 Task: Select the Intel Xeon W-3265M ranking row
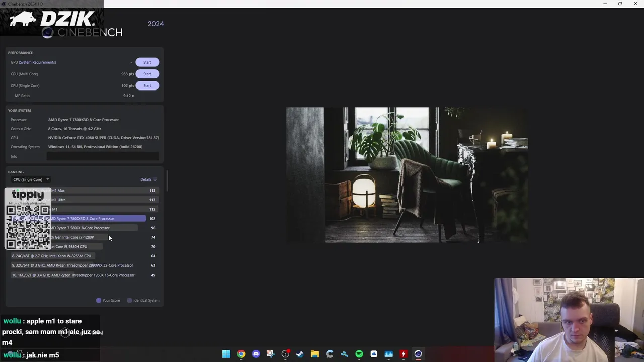tap(84, 256)
